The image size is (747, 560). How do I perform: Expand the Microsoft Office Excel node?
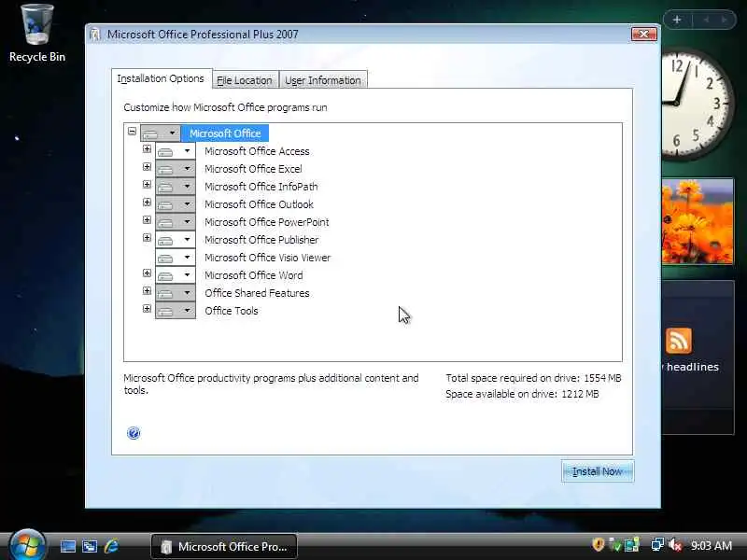pos(147,167)
